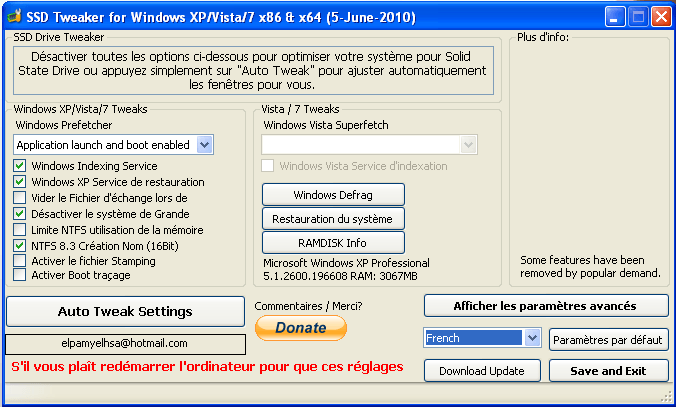Click the window resize grip in status bar
Image resolution: width=676 pixels, height=407 pixels.
667,395
